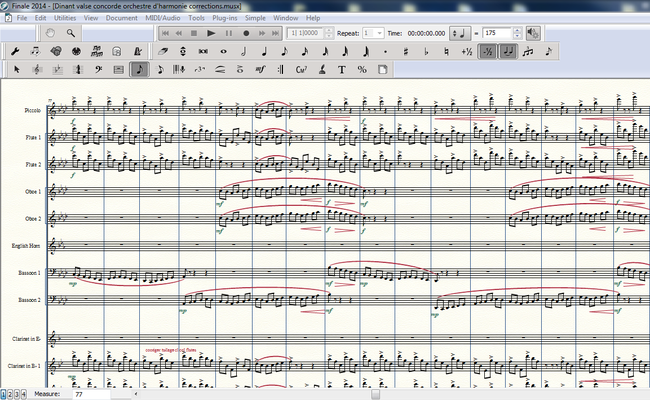The width and height of the screenshot is (650, 400).
Task: Choose the quarter note duration
Action: point(264,51)
